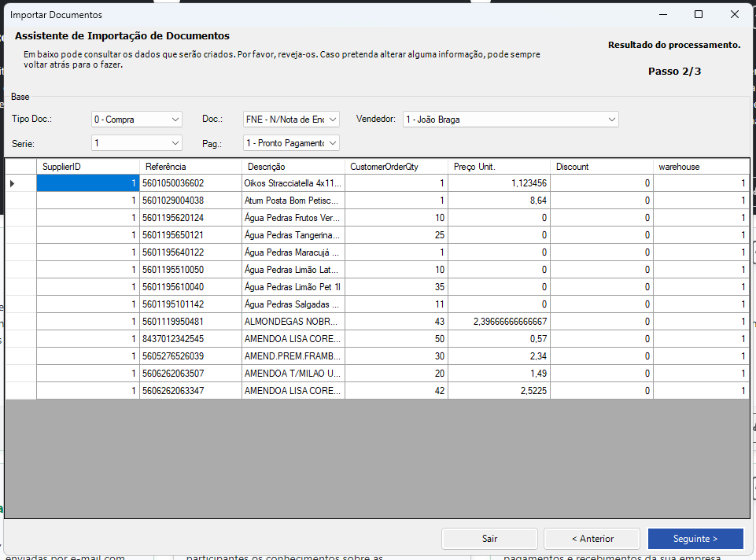Viewport: 756px width, 560px height.
Task: Select the current row indicator arrow
Action: click(13, 183)
